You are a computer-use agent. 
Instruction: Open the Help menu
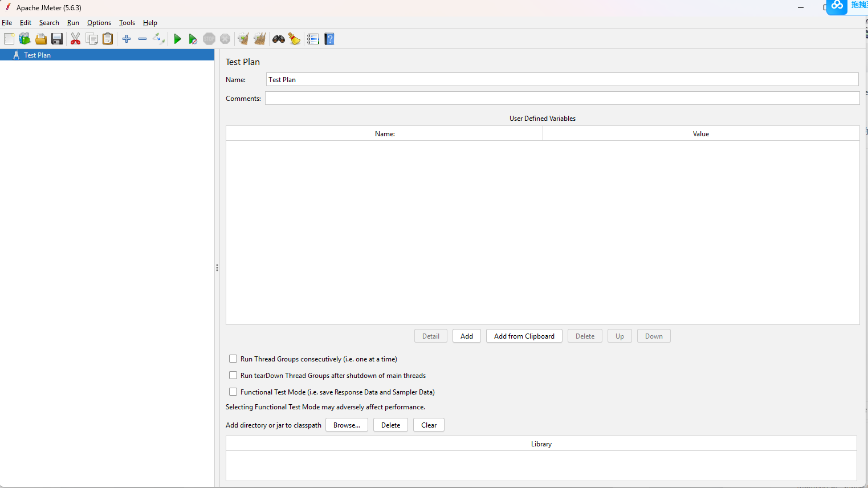[150, 23]
